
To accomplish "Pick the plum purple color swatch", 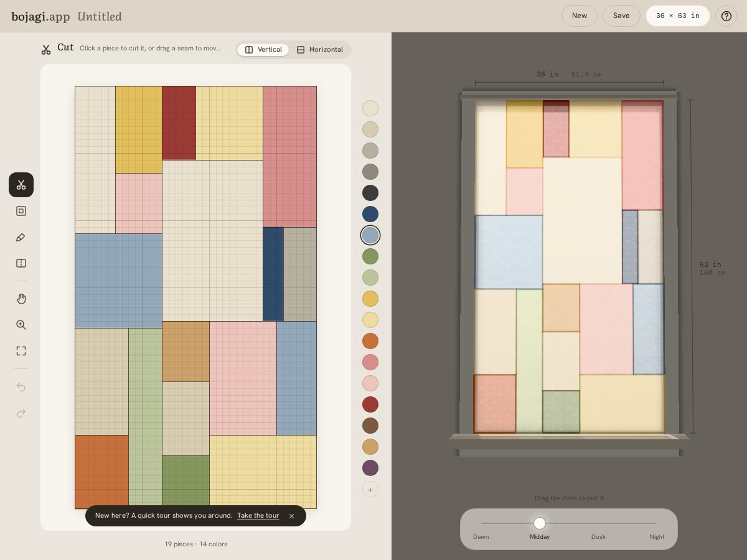I will 370,468.
